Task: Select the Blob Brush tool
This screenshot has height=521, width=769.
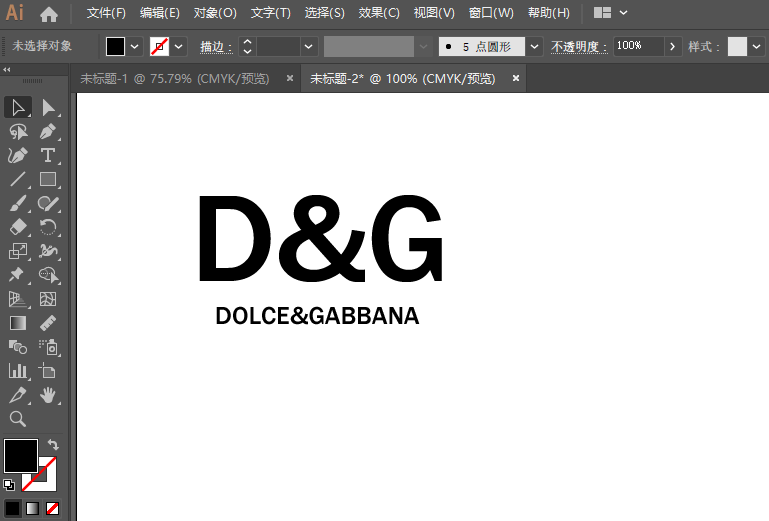Action: (x=48, y=203)
